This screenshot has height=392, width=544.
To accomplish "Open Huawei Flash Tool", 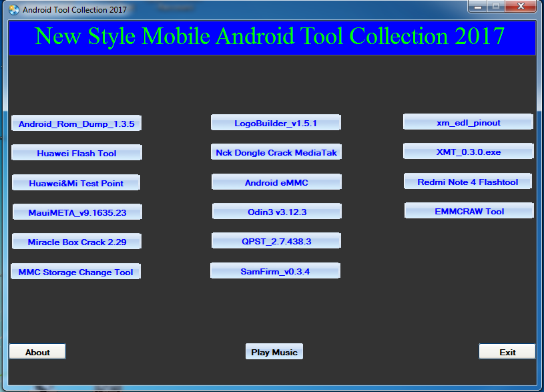I will pyautogui.click(x=77, y=153).
